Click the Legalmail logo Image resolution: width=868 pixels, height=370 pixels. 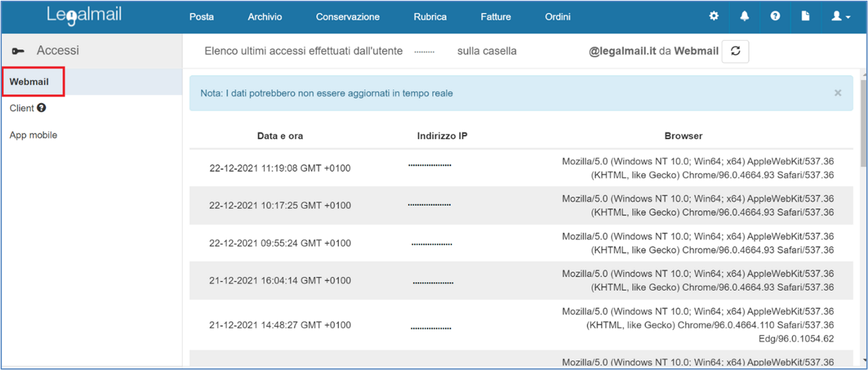click(x=84, y=15)
